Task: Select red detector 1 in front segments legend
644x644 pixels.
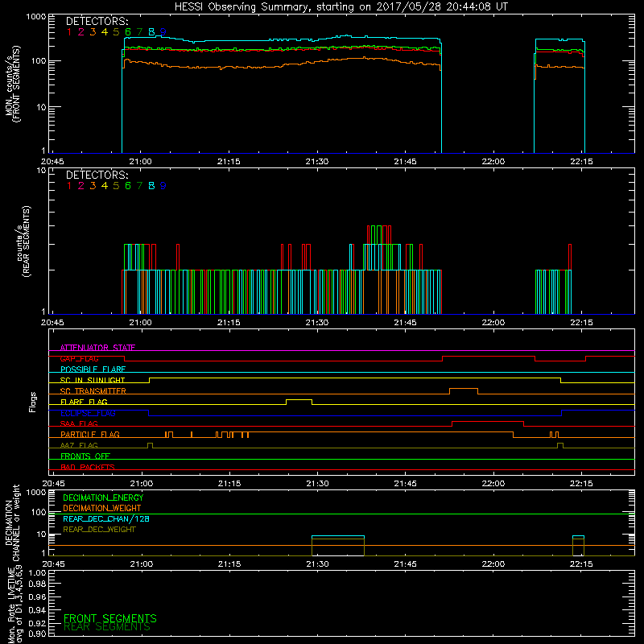Action: click(x=69, y=32)
